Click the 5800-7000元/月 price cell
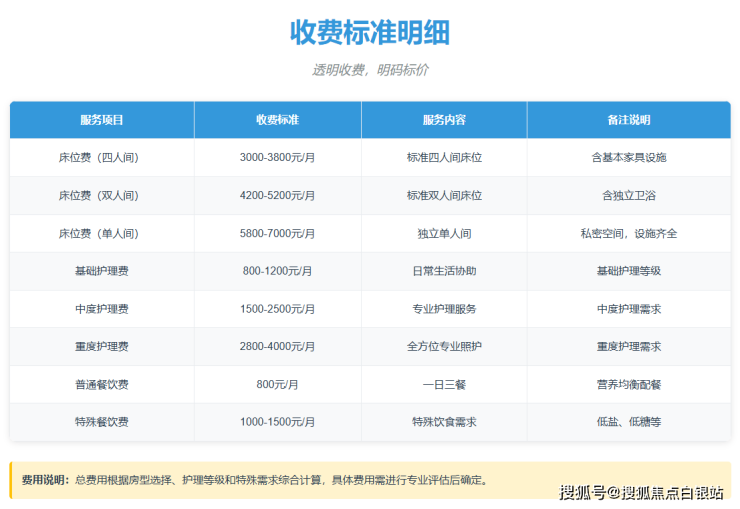This screenshot has width=740, height=509. [x=277, y=234]
